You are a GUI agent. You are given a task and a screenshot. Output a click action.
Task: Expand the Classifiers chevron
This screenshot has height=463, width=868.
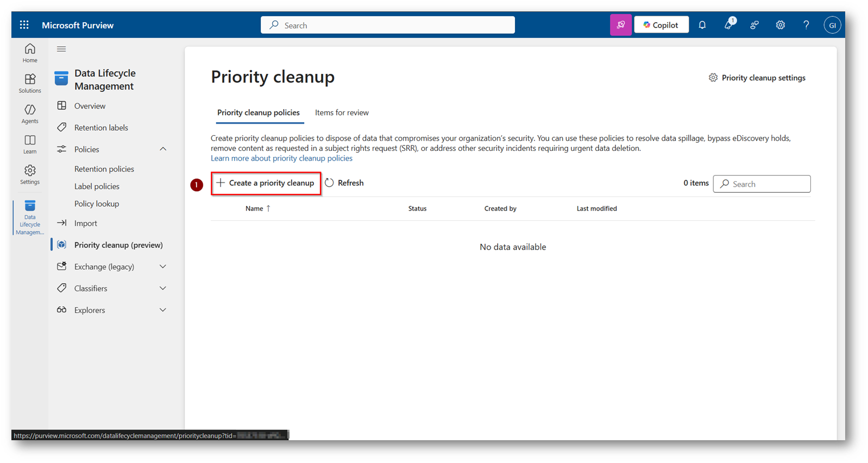pyautogui.click(x=163, y=288)
